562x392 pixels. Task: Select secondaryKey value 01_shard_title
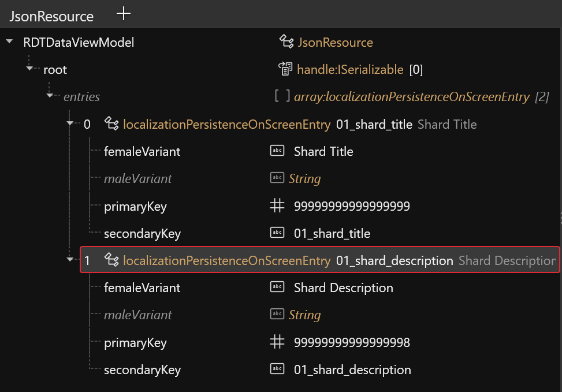click(332, 233)
